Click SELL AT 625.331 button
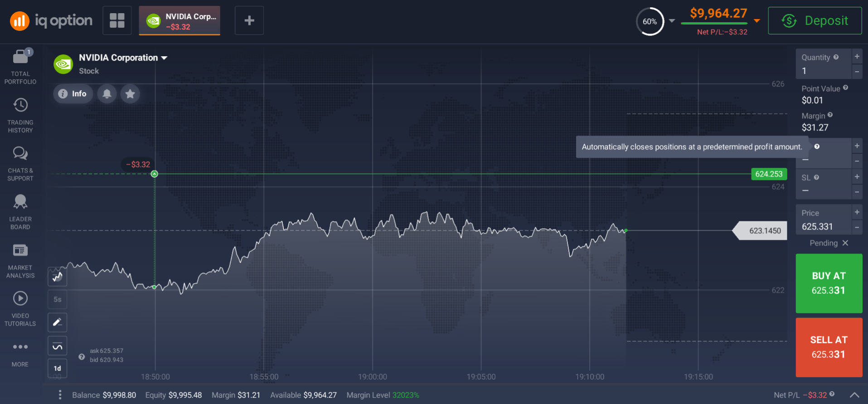 pos(829,347)
